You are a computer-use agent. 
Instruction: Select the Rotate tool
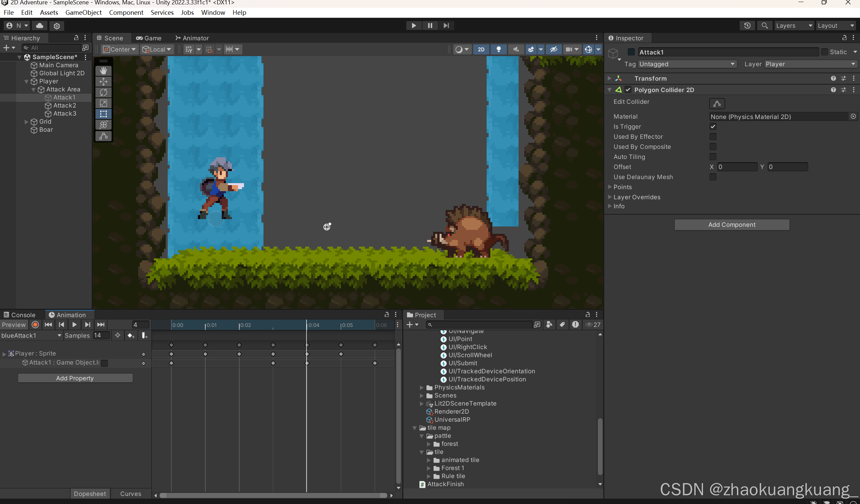[x=104, y=92]
